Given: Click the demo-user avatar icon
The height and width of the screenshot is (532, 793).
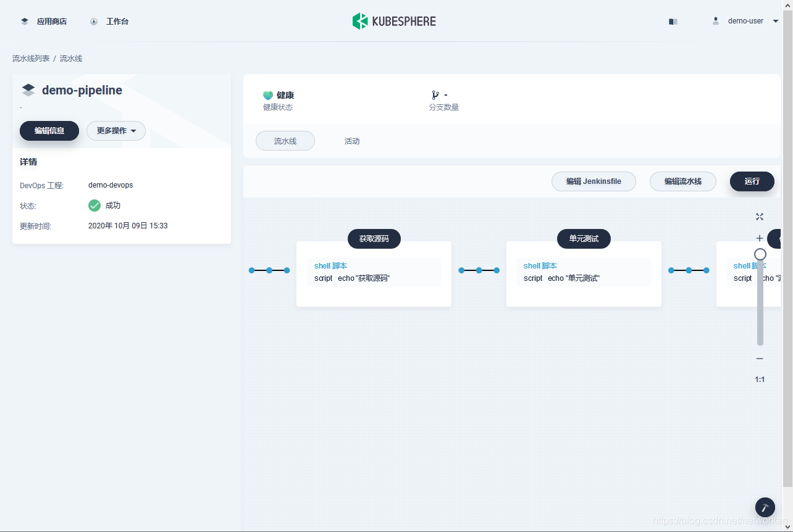Looking at the screenshot, I should click(716, 21).
